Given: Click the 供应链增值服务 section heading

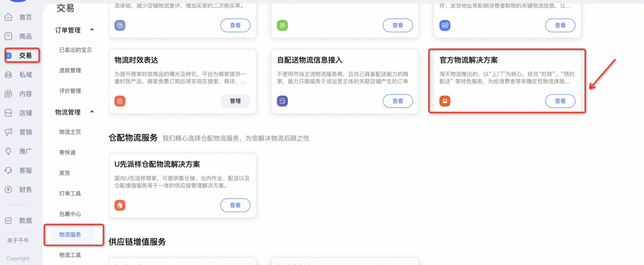Looking at the screenshot, I should point(137,242).
